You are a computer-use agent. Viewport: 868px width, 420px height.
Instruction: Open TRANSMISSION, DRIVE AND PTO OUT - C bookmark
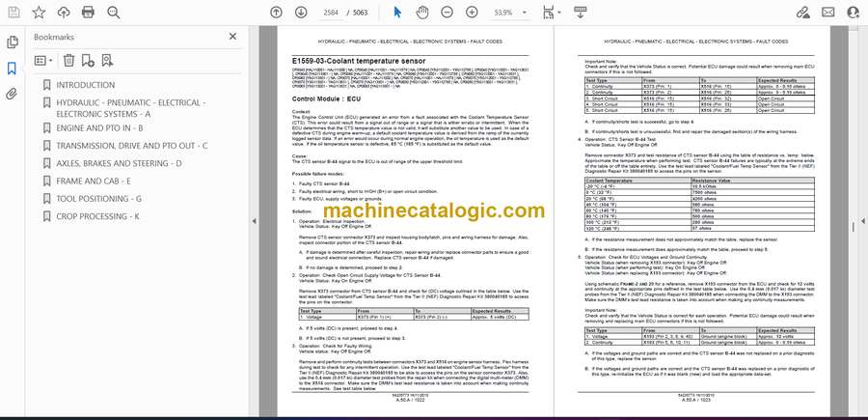pyautogui.click(x=132, y=146)
